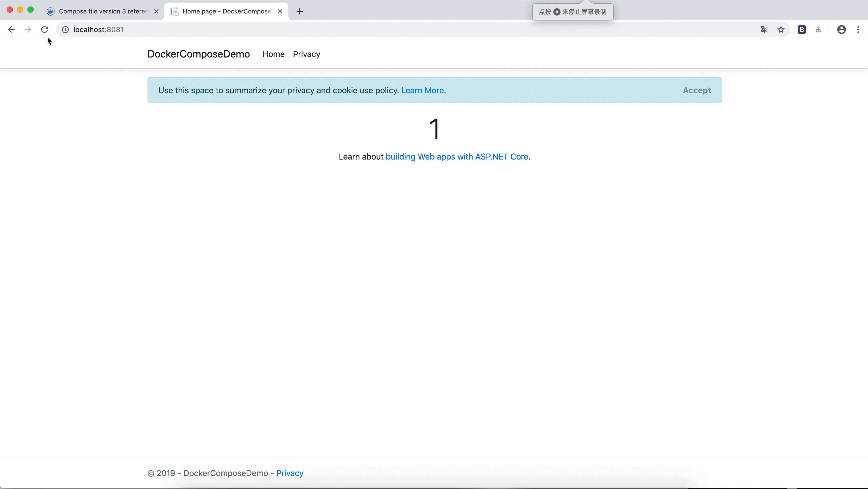Click the large counter number 1
Image resolution: width=868 pixels, height=489 pixels.
(x=434, y=129)
